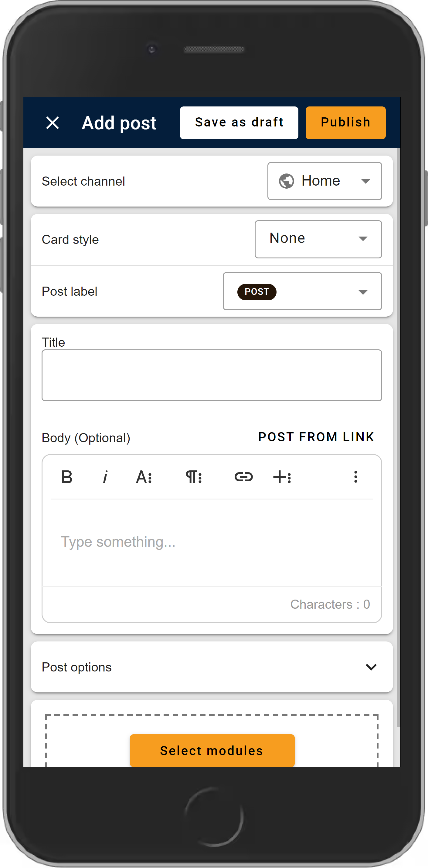The height and width of the screenshot is (868, 428).
Task: Open the paragraph formatting options
Action: pyautogui.click(x=193, y=476)
